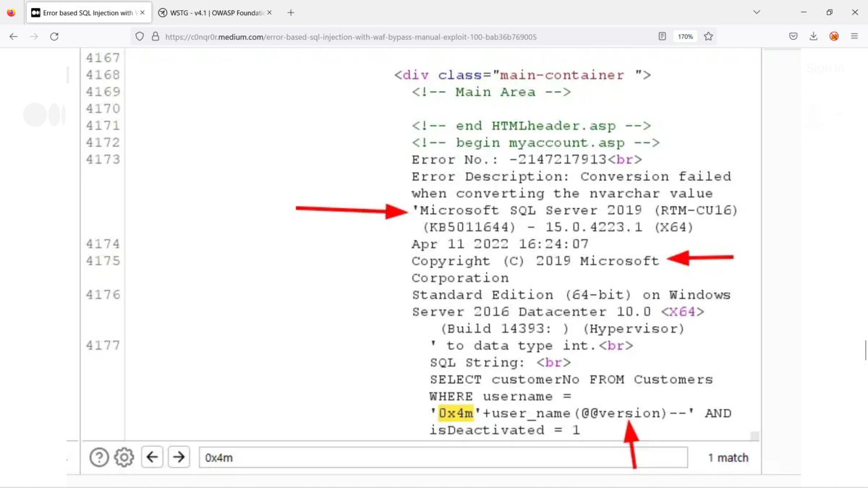The height and width of the screenshot is (488, 868).
Task: Reload the current page
Action: click(x=54, y=36)
